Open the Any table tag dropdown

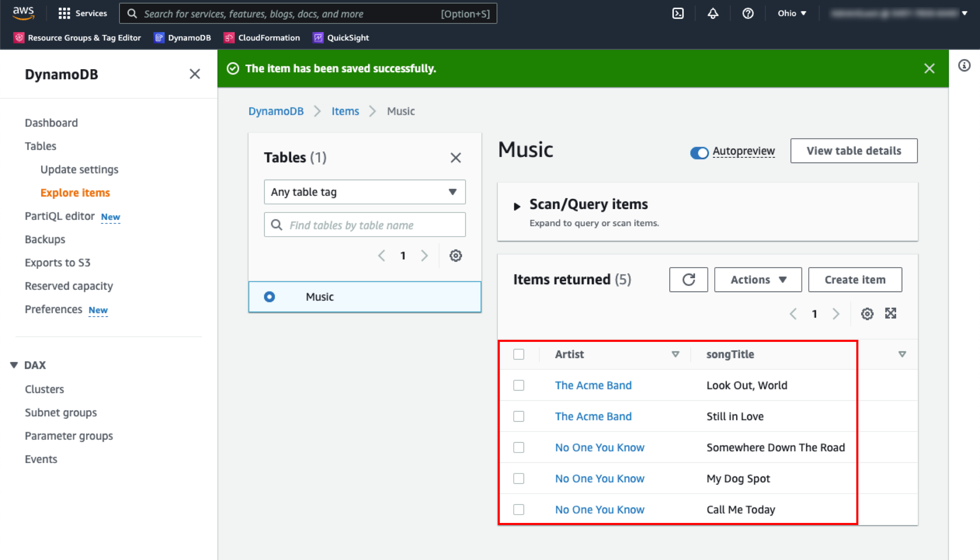pos(365,192)
